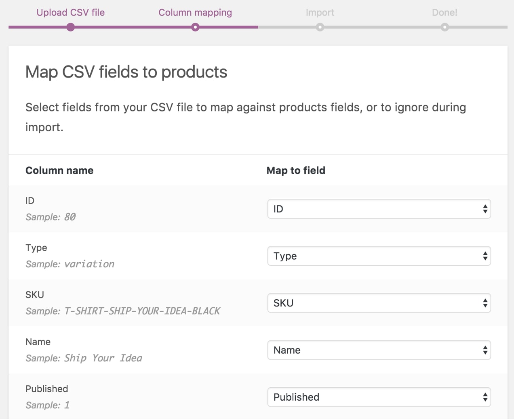
Task: Open the Published mapping dropdown
Action: [x=379, y=397]
